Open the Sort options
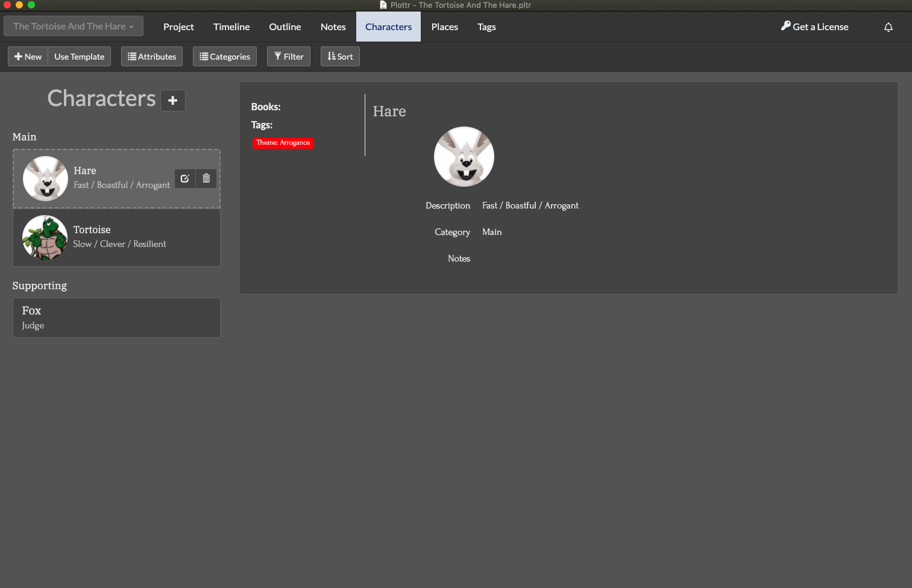 (340, 57)
